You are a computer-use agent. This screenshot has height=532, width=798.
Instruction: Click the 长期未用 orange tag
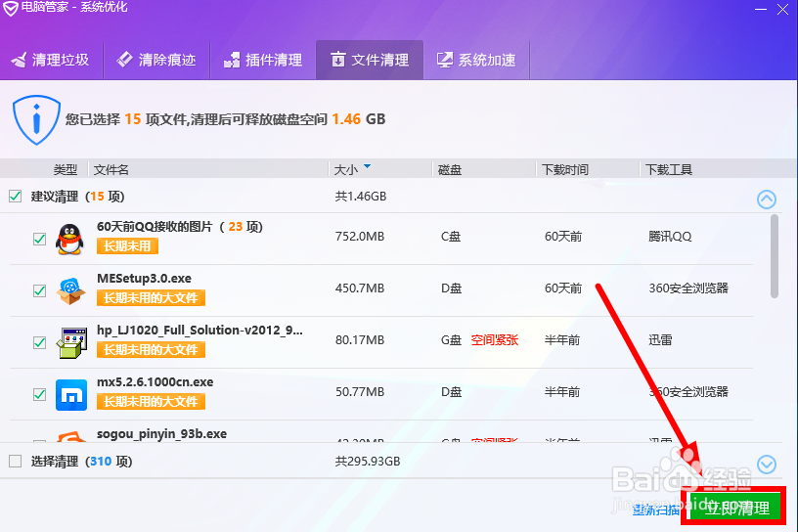[x=127, y=246]
